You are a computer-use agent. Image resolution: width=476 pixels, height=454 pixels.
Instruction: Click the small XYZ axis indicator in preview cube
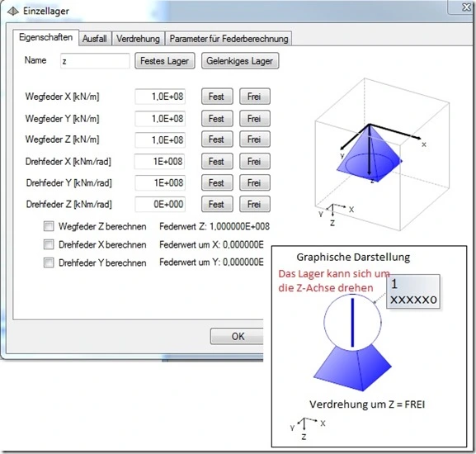coord(336,214)
